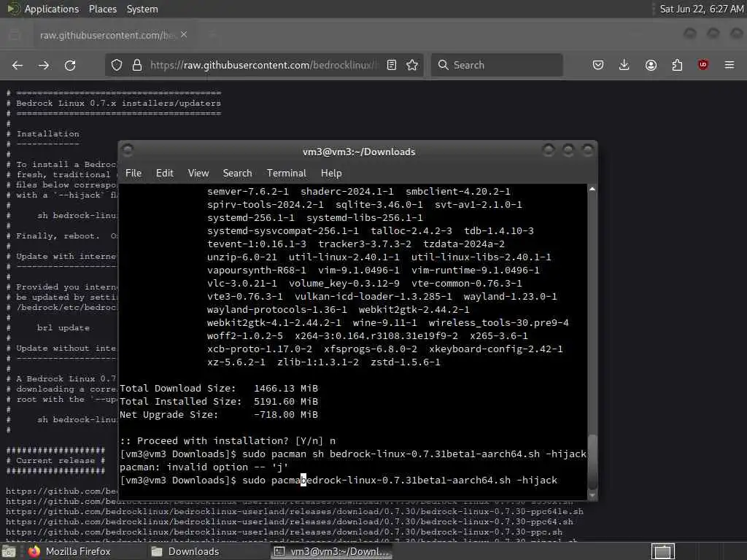The image size is (747, 560).
Task: Open Firefox account icon
Action: (651, 65)
